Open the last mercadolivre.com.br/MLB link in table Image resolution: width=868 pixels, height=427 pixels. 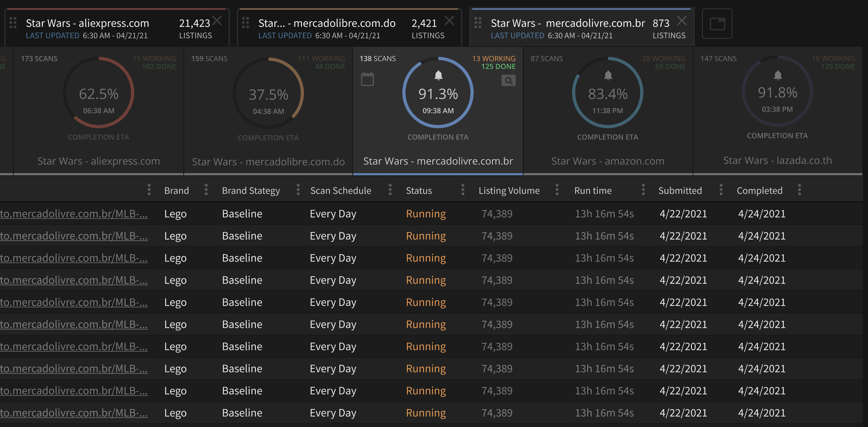pyautogui.click(x=74, y=413)
